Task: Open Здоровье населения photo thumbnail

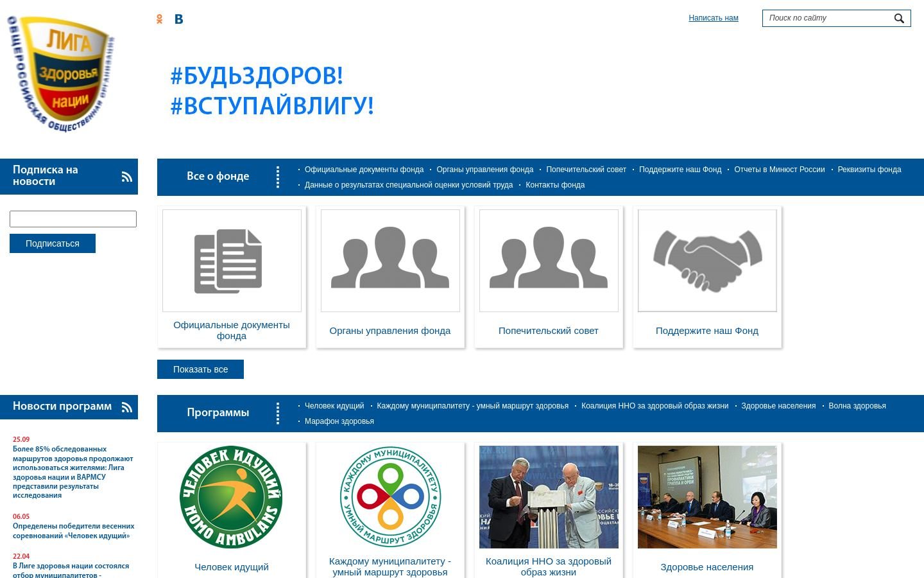Action: tap(707, 497)
